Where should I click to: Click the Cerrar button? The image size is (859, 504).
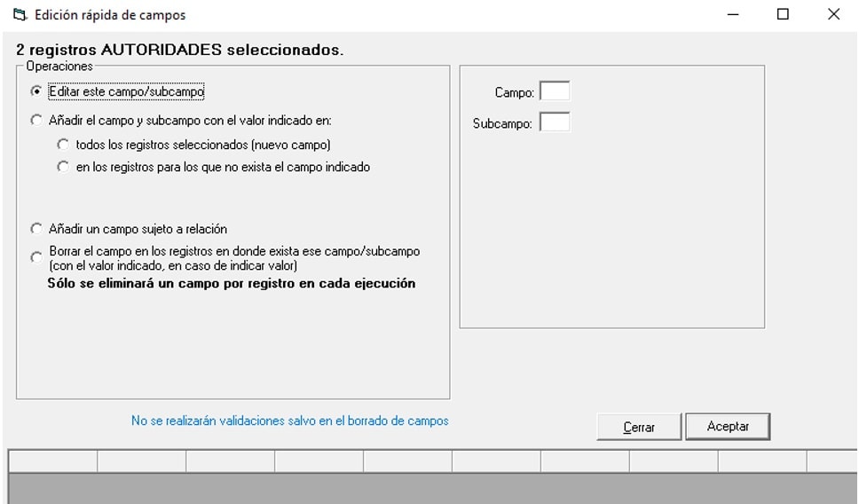(639, 427)
